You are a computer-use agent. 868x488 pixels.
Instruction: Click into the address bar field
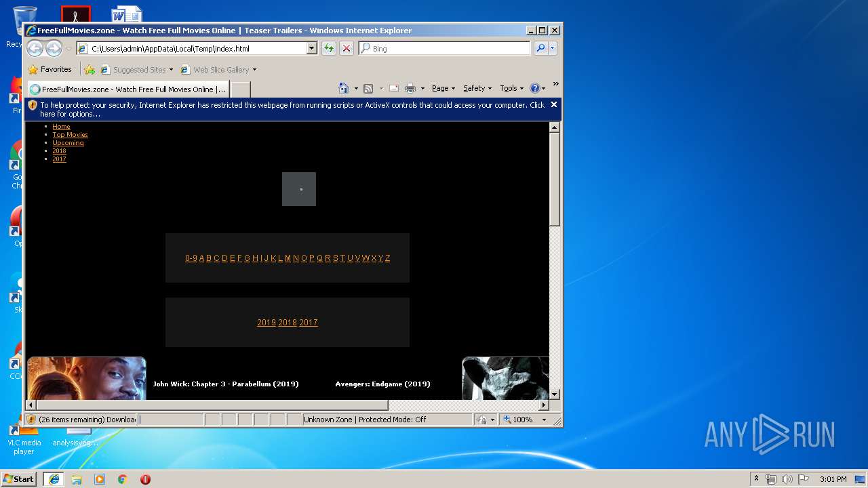point(197,48)
